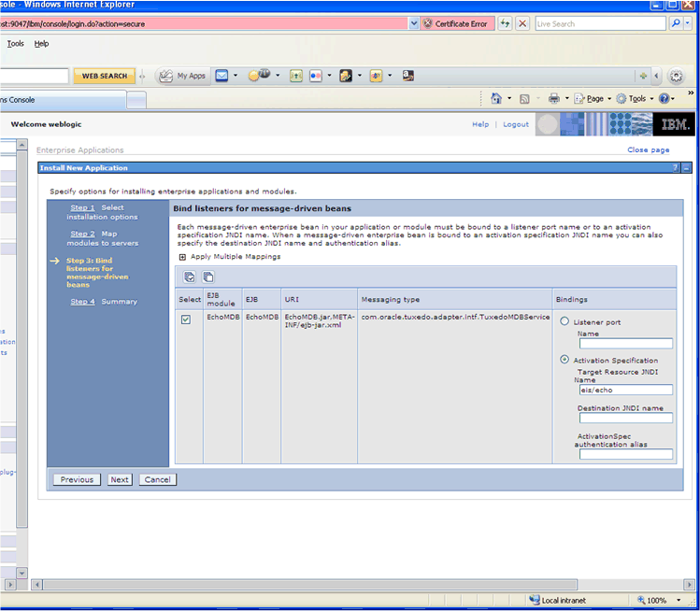Click the navigation pane vertical scrollbar down arrow
The image size is (700, 611).
pyautogui.click(x=21, y=573)
